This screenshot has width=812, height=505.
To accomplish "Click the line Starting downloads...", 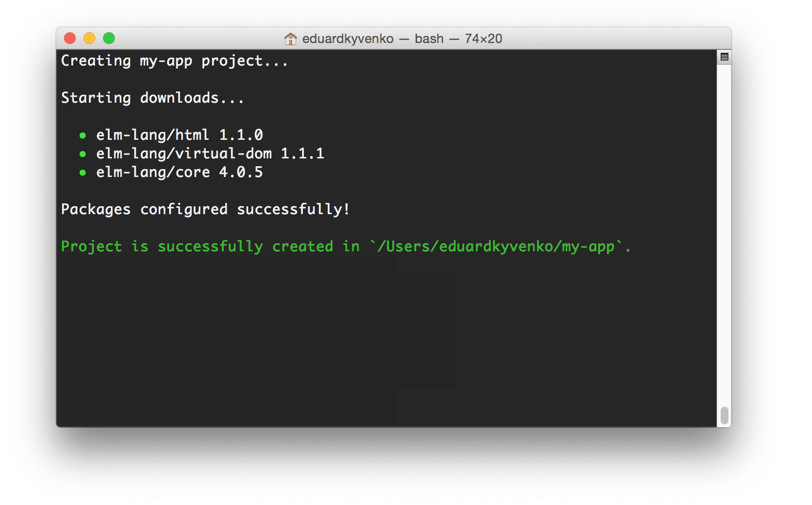I will (x=152, y=98).
